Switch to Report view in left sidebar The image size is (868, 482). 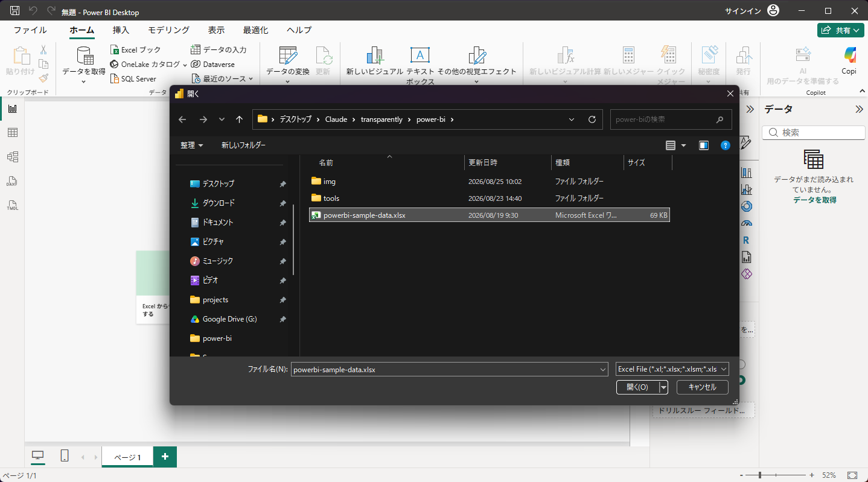click(x=12, y=109)
